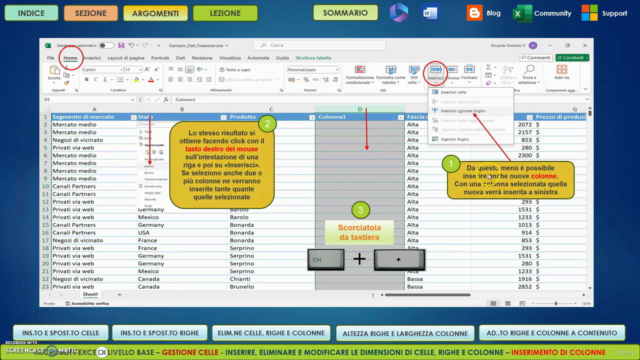Select Inserisci foglio menu entry
The width and height of the screenshot is (640, 360).
pyautogui.click(x=470, y=139)
